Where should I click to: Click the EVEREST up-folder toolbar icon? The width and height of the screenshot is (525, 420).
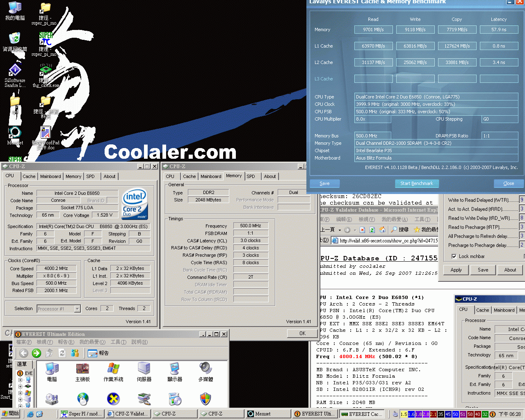[x=49, y=353]
